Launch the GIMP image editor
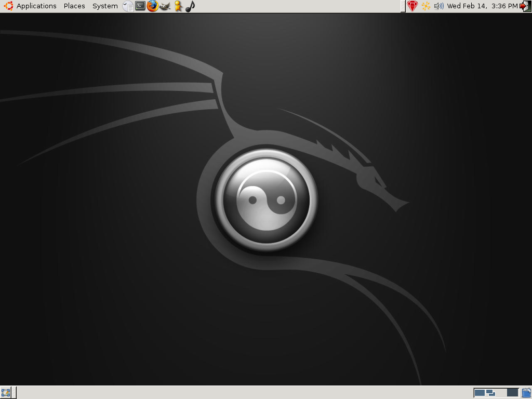The width and height of the screenshot is (532, 399). tap(165, 6)
